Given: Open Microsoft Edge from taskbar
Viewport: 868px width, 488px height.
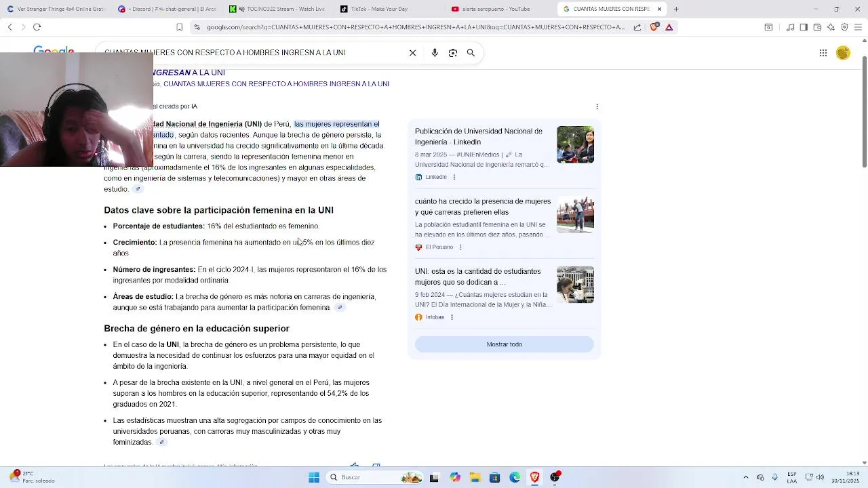Looking at the screenshot, I should click(x=515, y=477).
